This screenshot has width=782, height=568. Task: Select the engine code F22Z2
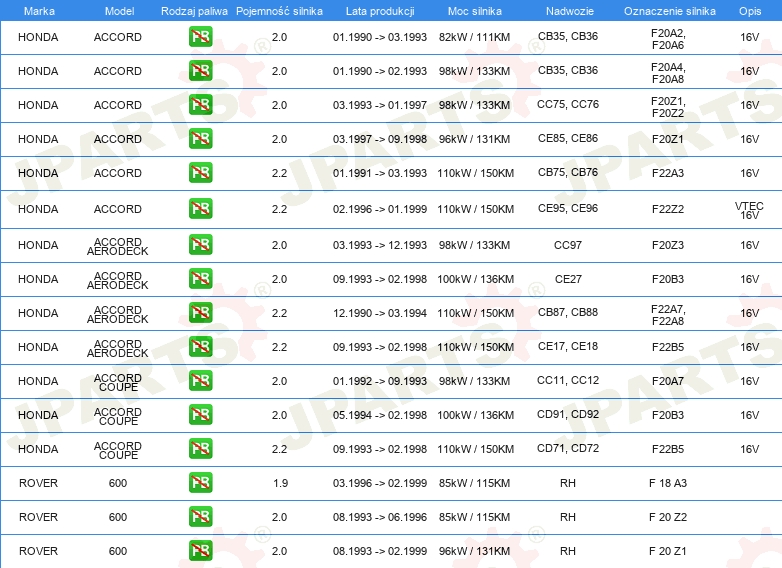(x=668, y=209)
